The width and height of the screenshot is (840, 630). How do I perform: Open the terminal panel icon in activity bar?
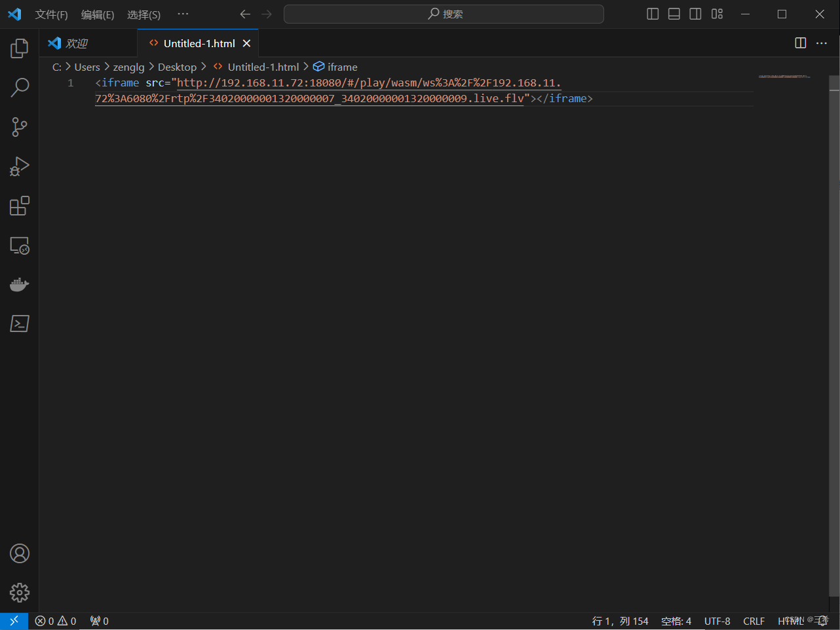click(20, 324)
